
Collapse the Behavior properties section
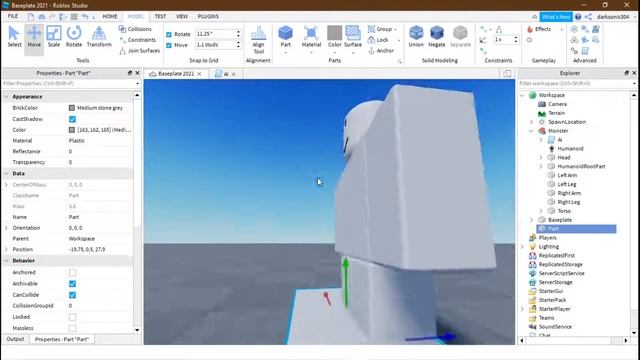6,260
